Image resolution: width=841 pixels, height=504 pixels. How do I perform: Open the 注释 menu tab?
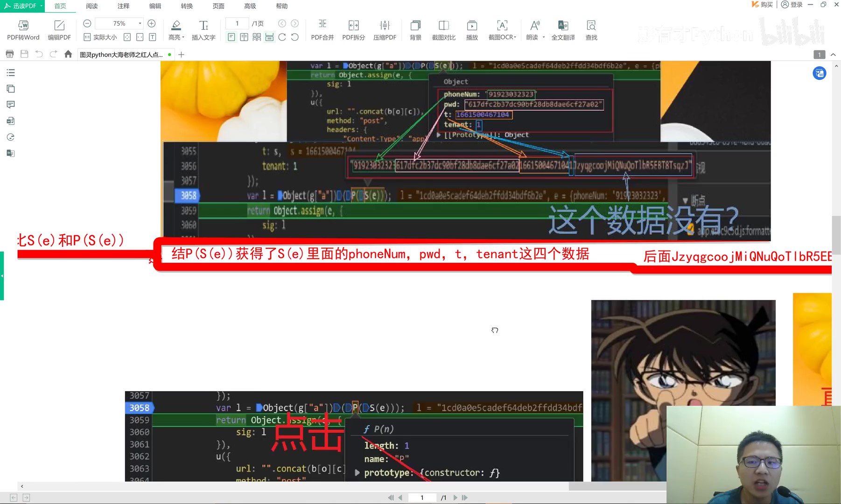(124, 6)
